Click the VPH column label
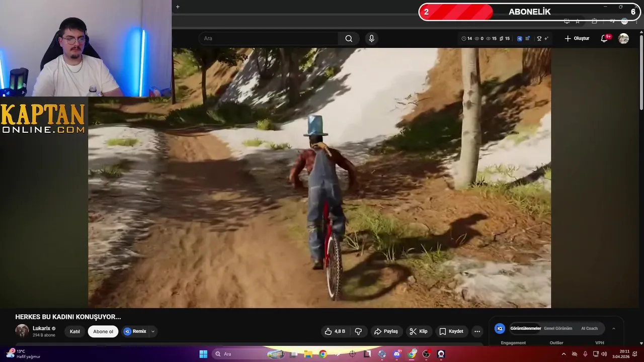644x362 pixels. [x=600, y=343]
